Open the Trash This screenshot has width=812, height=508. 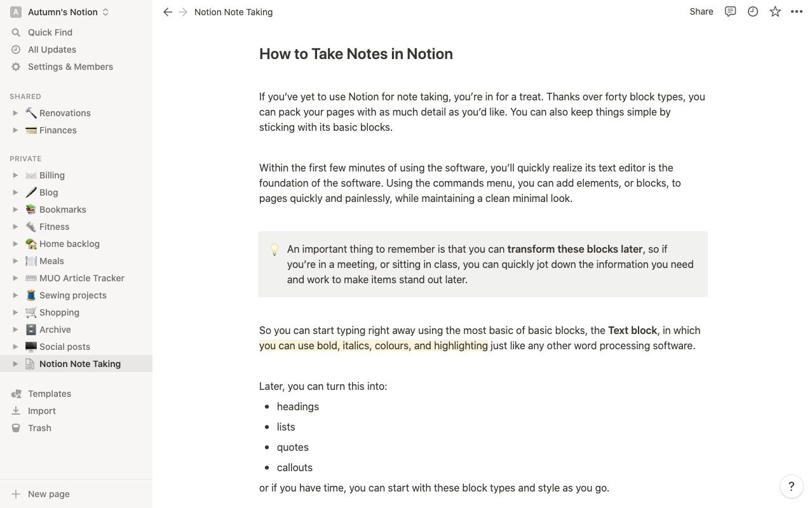click(x=39, y=428)
